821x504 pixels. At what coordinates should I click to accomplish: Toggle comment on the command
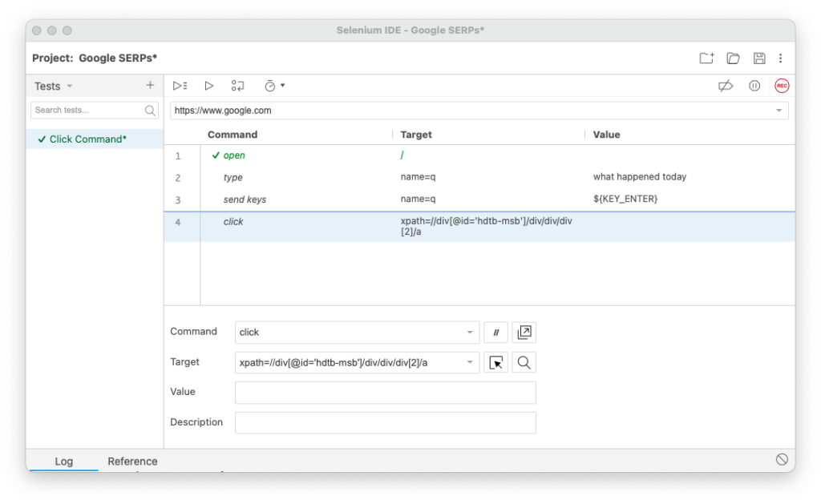click(495, 333)
